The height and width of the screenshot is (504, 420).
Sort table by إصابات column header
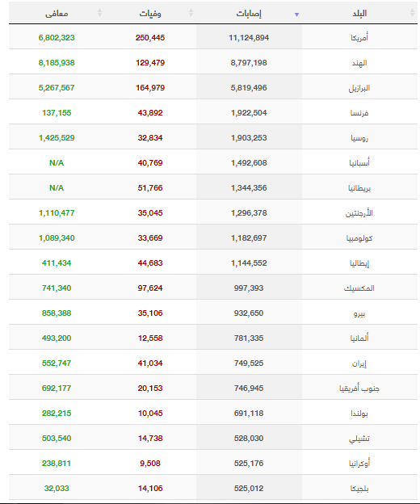pyautogui.click(x=249, y=13)
